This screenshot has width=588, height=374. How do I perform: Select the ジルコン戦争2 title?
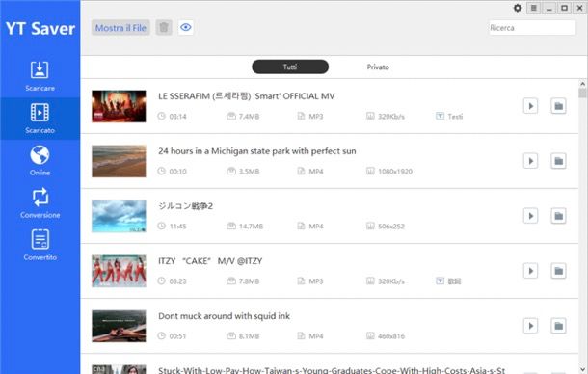[186, 206]
